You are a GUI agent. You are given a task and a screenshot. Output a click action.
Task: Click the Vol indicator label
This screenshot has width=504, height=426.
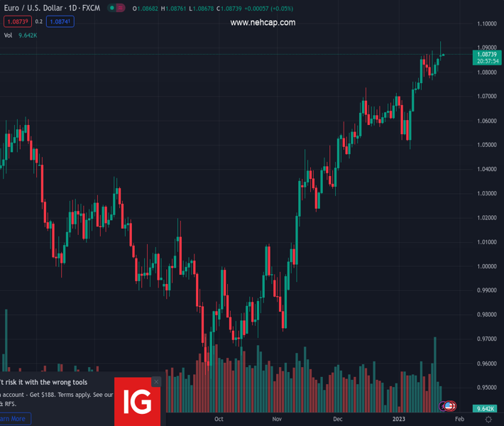pos(9,35)
